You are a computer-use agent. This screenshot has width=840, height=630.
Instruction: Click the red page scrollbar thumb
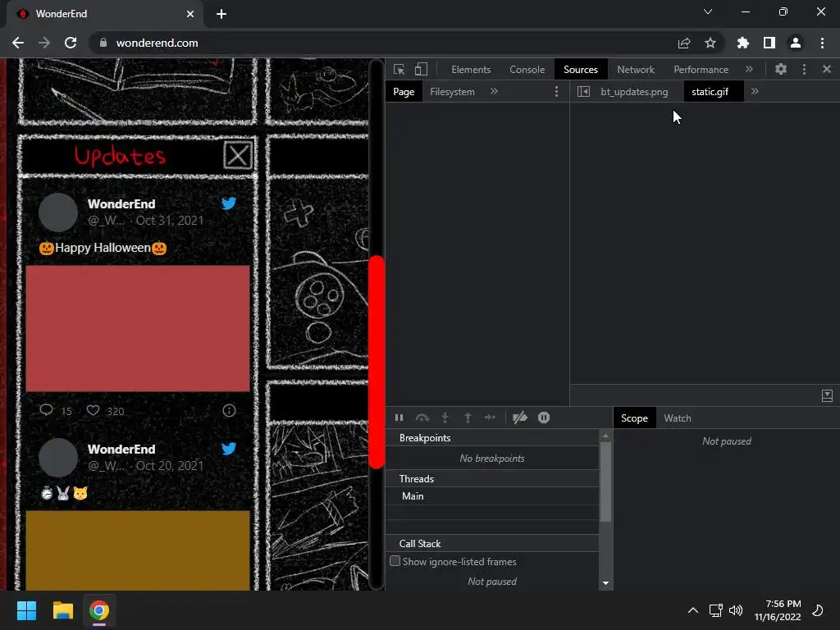tap(377, 362)
